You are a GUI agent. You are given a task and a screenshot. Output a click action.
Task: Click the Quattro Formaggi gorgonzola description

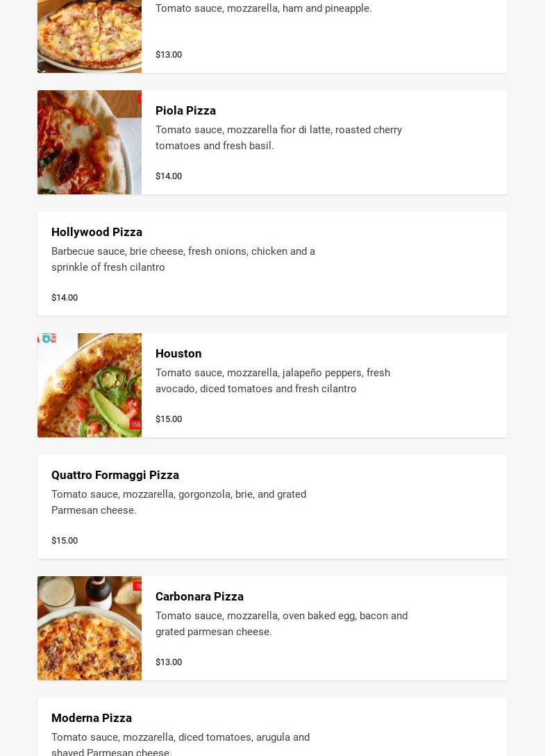[178, 502]
